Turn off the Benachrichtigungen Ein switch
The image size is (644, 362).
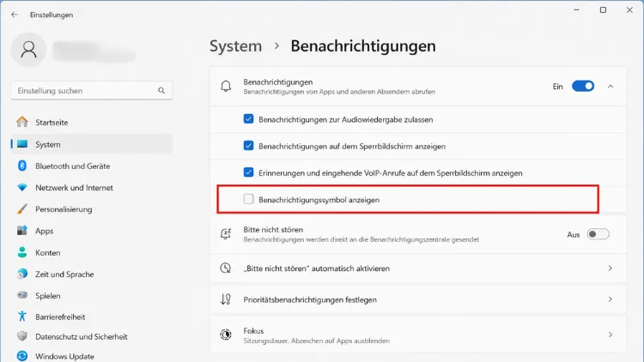(583, 86)
